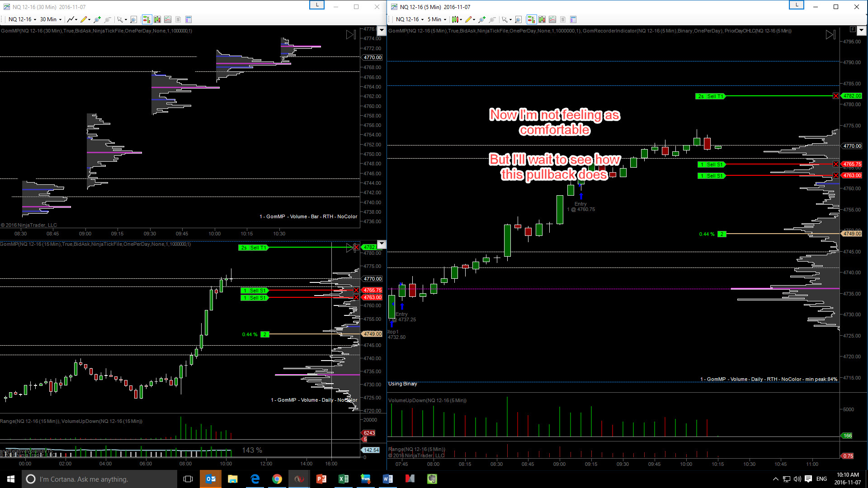Open Data Series candlestick icon in the 5 Min window
Screen dimensions: 868x488
tap(542, 19)
